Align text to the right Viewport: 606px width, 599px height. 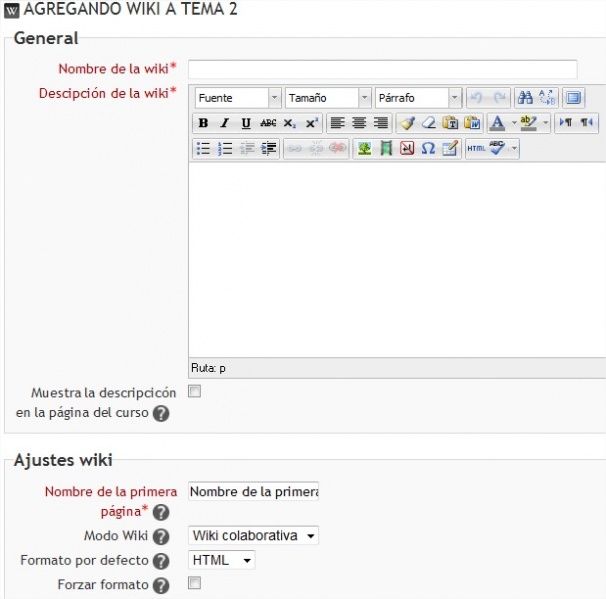pyautogui.click(x=381, y=123)
